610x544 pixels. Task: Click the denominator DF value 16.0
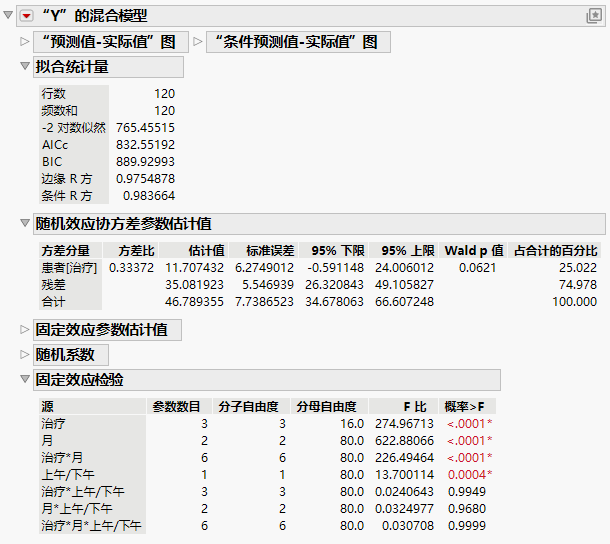(352, 424)
